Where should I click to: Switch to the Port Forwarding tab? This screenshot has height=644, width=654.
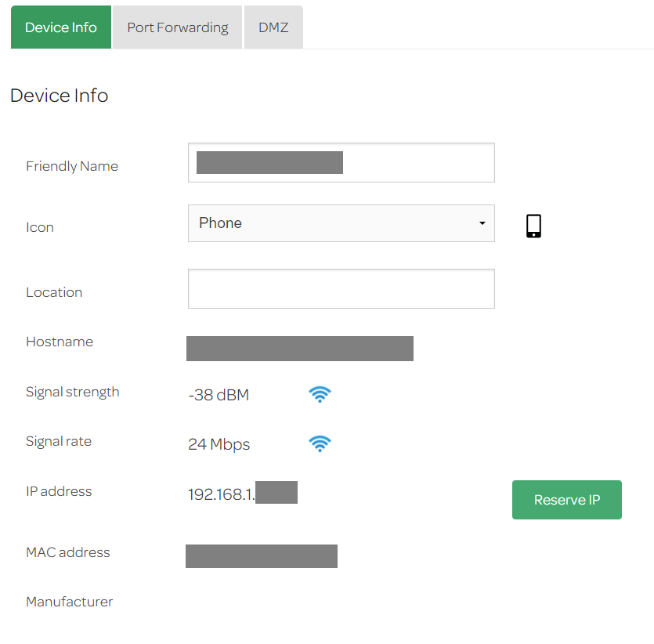[x=176, y=27]
